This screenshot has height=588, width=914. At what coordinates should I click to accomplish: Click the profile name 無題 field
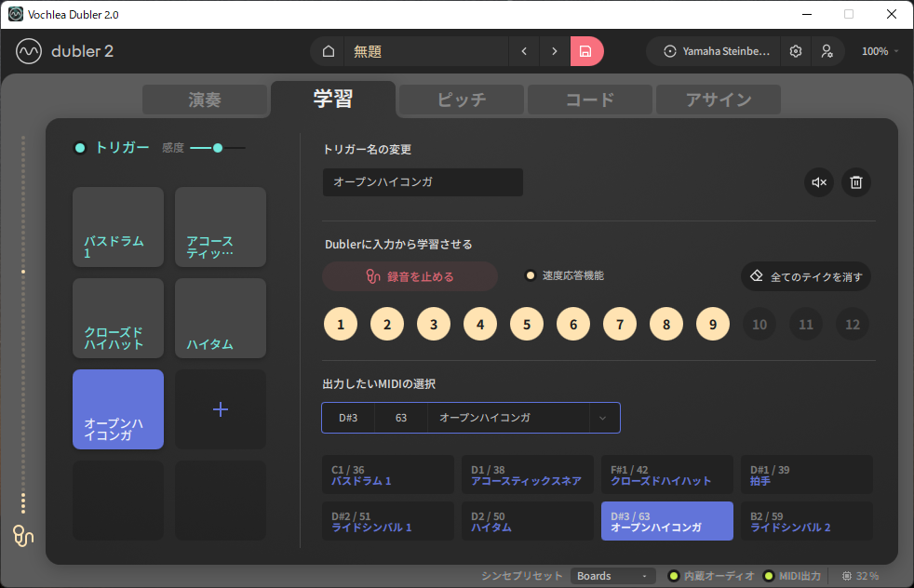(426, 51)
